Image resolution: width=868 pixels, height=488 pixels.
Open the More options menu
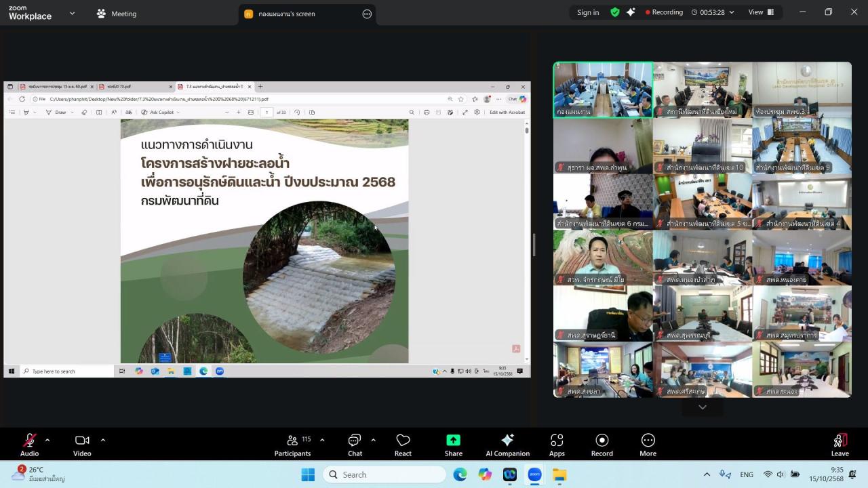[x=648, y=445]
